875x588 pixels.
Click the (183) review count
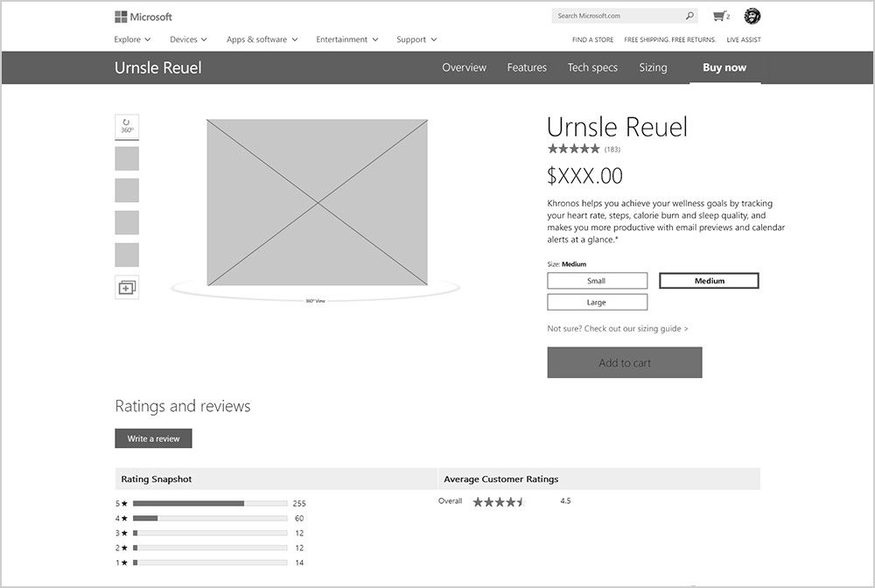612,150
